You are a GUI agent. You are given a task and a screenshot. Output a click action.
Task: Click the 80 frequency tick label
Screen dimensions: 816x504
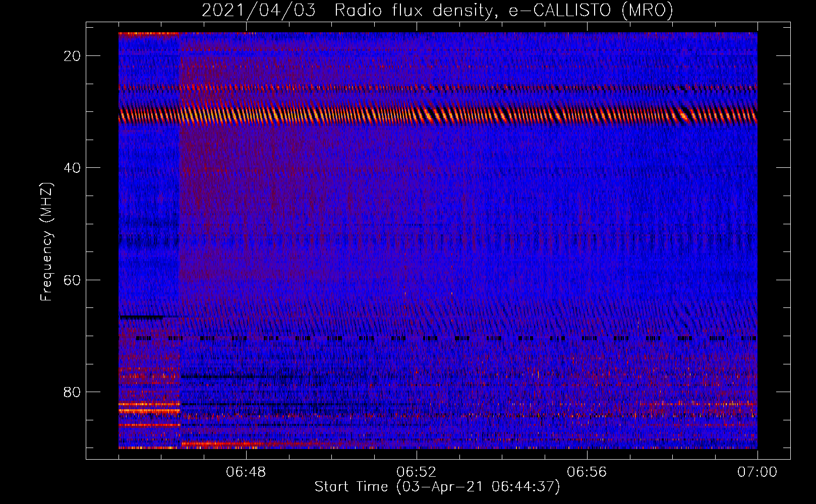73,392
